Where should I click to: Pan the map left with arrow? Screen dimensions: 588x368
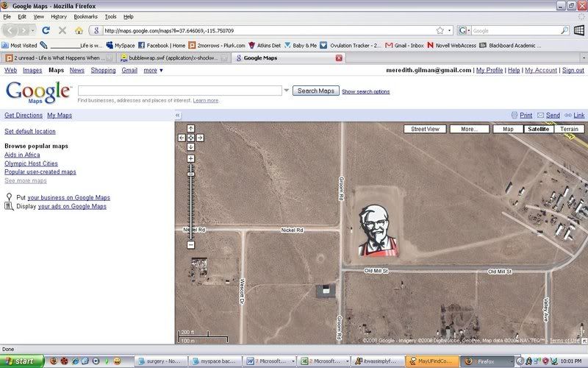[182, 138]
